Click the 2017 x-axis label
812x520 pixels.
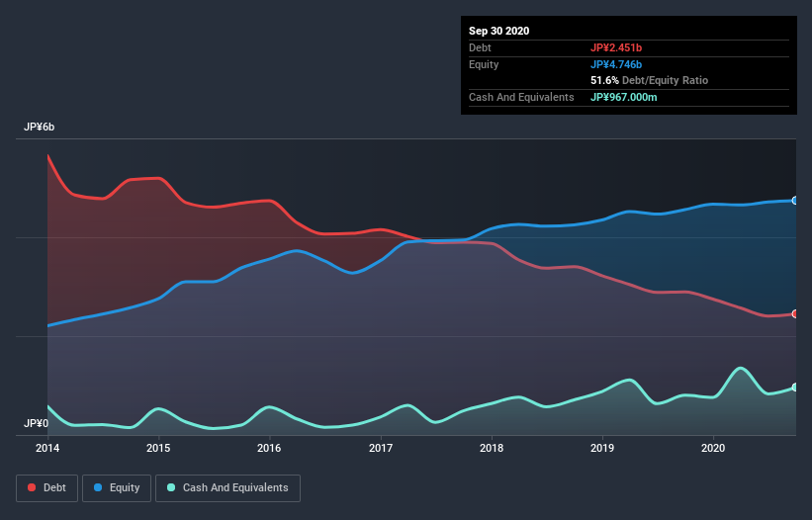pyautogui.click(x=381, y=448)
